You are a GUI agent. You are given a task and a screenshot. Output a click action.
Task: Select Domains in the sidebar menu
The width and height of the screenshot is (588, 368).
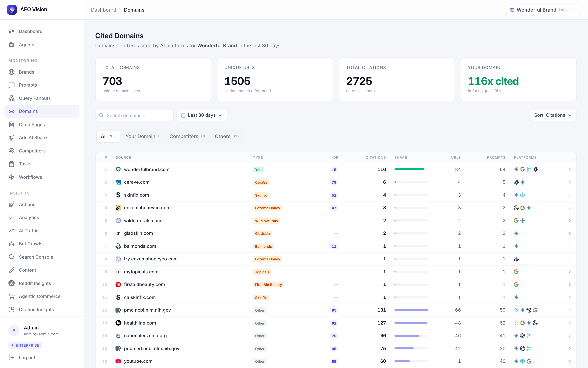pyautogui.click(x=42, y=111)
